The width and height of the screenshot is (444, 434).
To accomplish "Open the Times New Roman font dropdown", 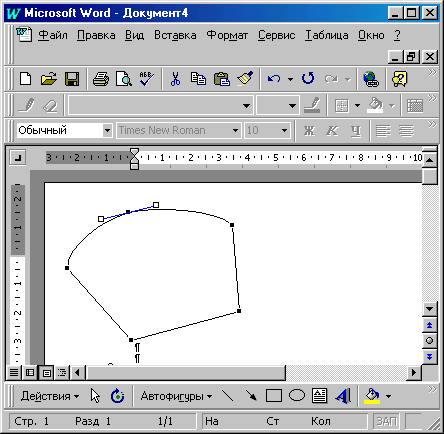I will pos(235,130).
